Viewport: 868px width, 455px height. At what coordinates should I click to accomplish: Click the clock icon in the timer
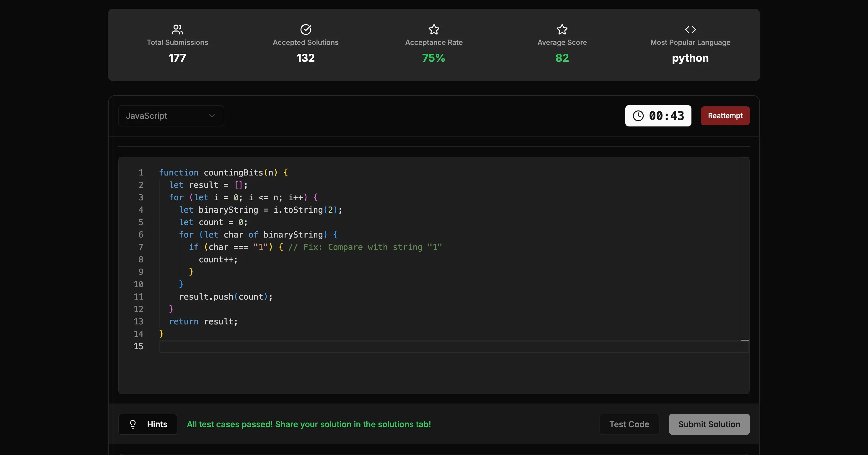pos(638,116)
